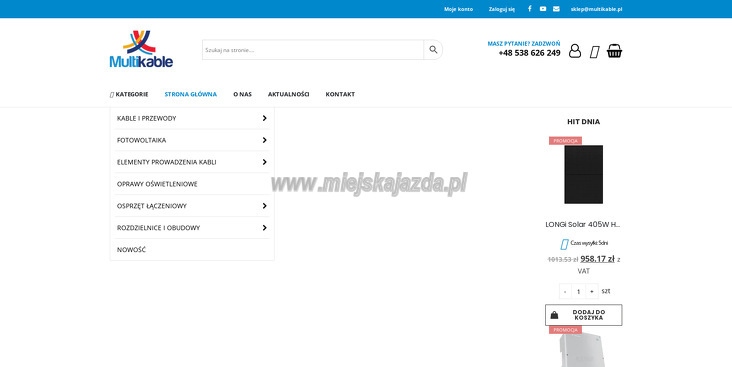
Task: Expand the Kable i przewody category
Action: coord(264,118)
